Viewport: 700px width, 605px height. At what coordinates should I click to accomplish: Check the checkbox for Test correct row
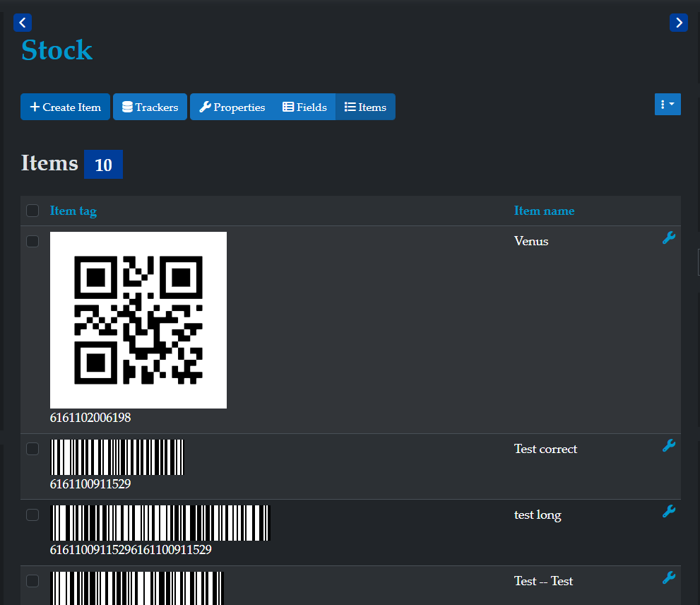32,449
